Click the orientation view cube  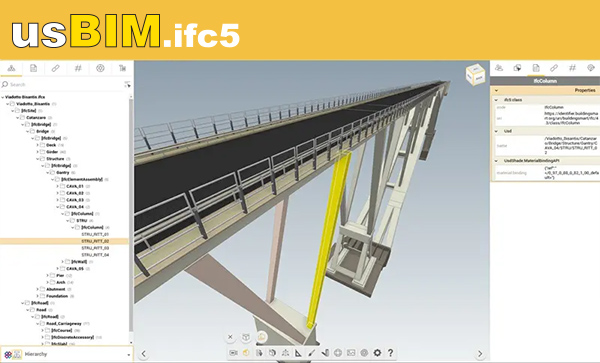pyautogui.click(x=475, y=75)
